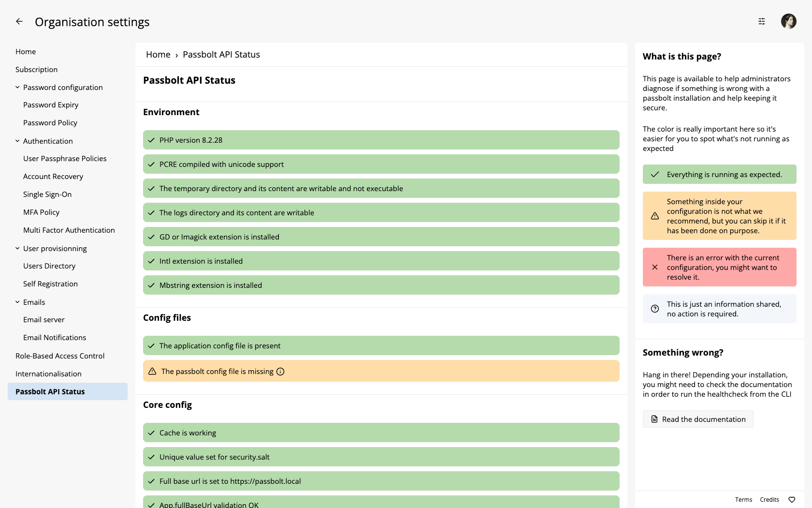The width and height of the screenshot is (812, 508).
Task: Open Subscription settings
Action: 36,70
